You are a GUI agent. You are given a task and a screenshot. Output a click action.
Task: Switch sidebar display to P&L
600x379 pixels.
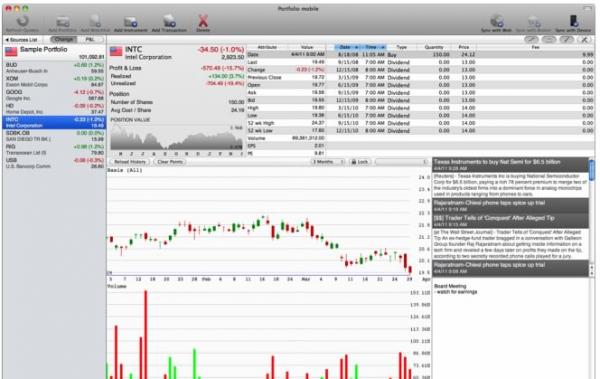[90, 39]
